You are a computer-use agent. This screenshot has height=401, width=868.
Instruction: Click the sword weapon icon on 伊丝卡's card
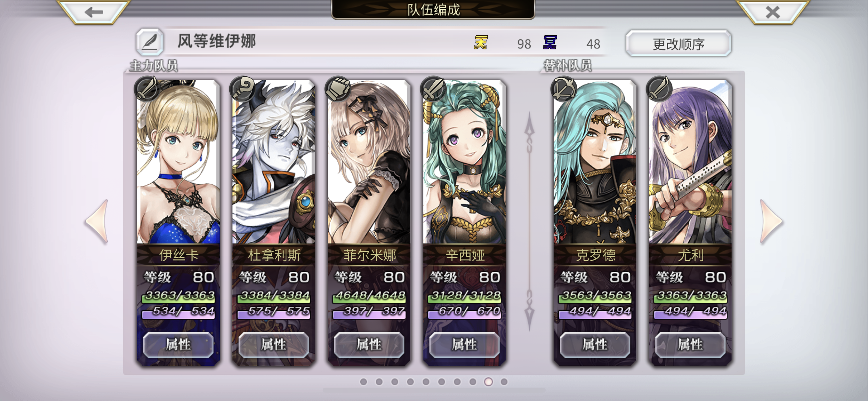147,89
